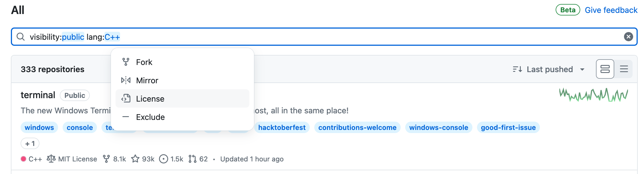Choose the Mirror filter suggestion

(147, 80)
